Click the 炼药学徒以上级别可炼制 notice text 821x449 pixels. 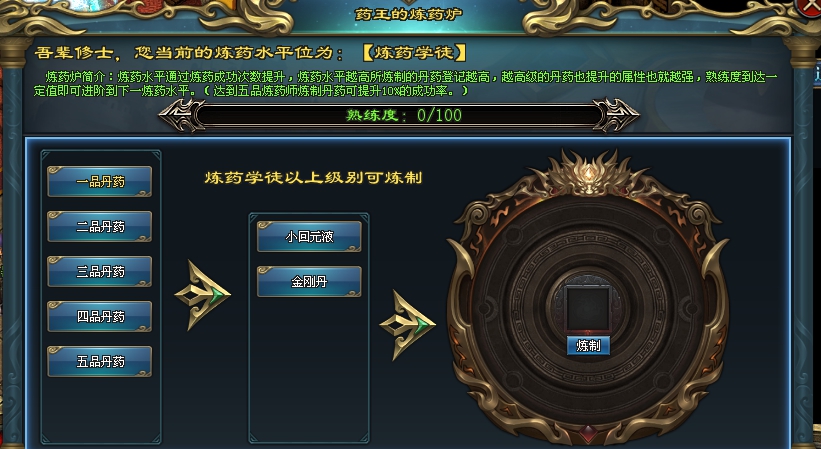313,178
